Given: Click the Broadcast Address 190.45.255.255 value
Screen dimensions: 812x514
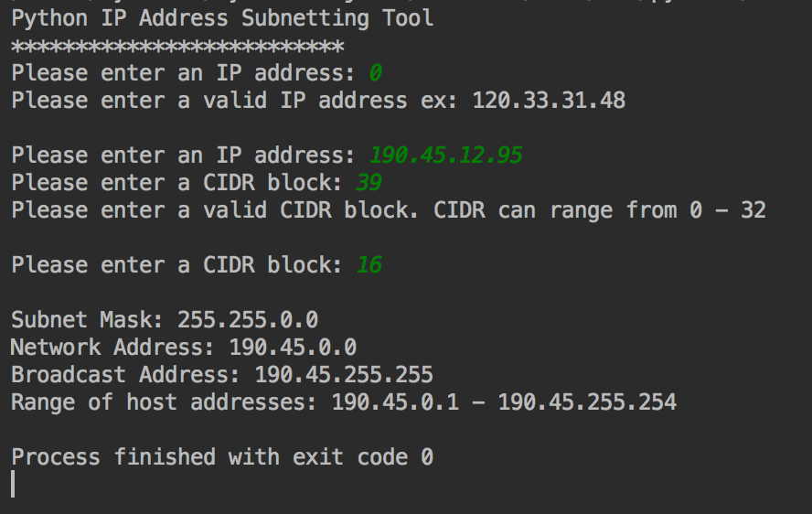Looking at the screenshot, I should [x=344, y=375].
